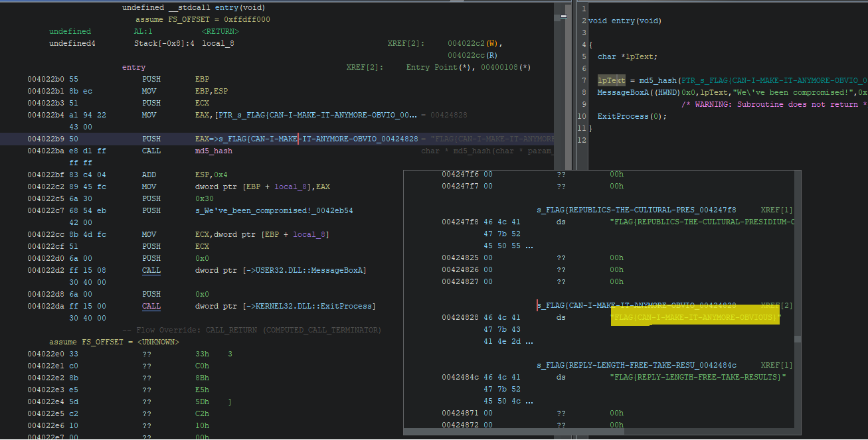Screen dimensions: 868x440
Task: Click the highlighted lpText variable on decompiler line 7
Action: [x=612, y=80]
